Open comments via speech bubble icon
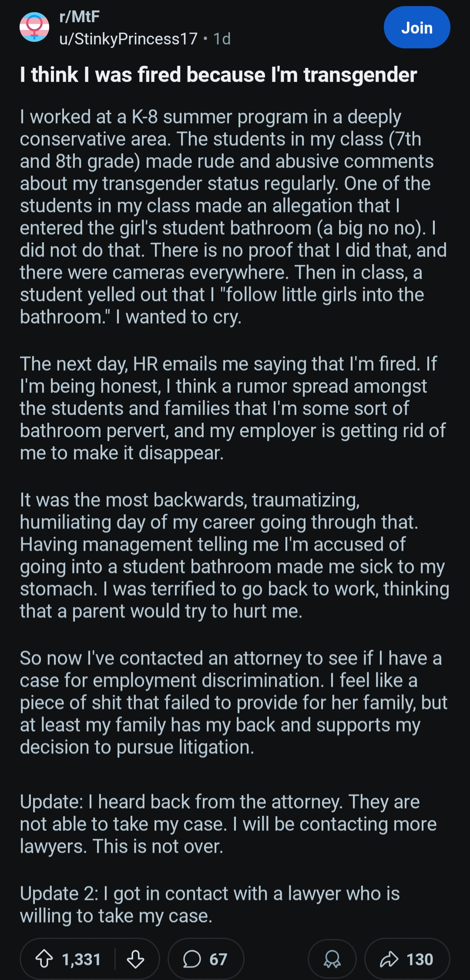The height and width of the screenshot is (980, 470). [192, 959]
